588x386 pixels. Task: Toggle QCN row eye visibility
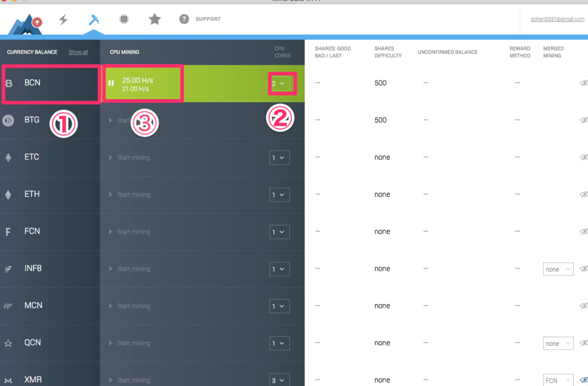tap(584, 342)
